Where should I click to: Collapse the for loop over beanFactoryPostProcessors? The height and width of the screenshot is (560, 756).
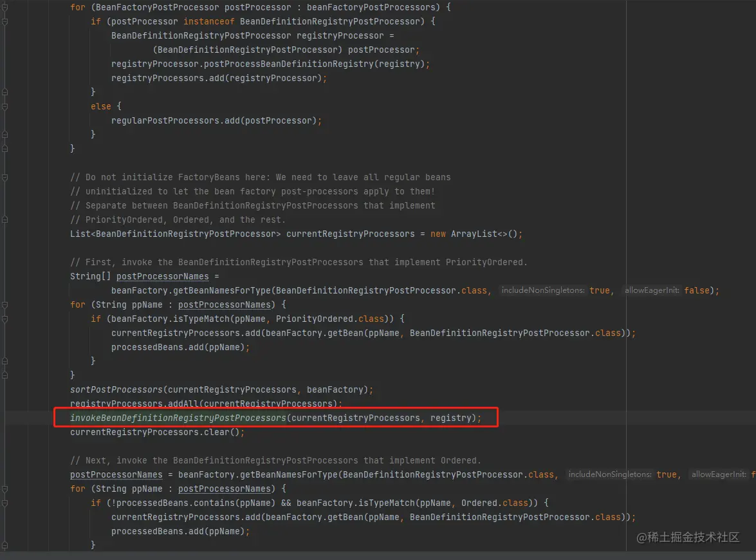coord(5,8)
